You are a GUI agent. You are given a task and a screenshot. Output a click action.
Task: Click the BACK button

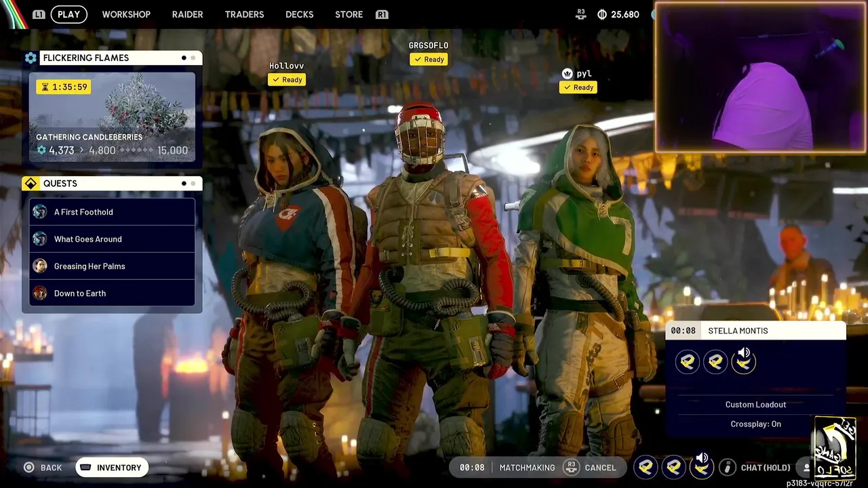click(43, 468)
